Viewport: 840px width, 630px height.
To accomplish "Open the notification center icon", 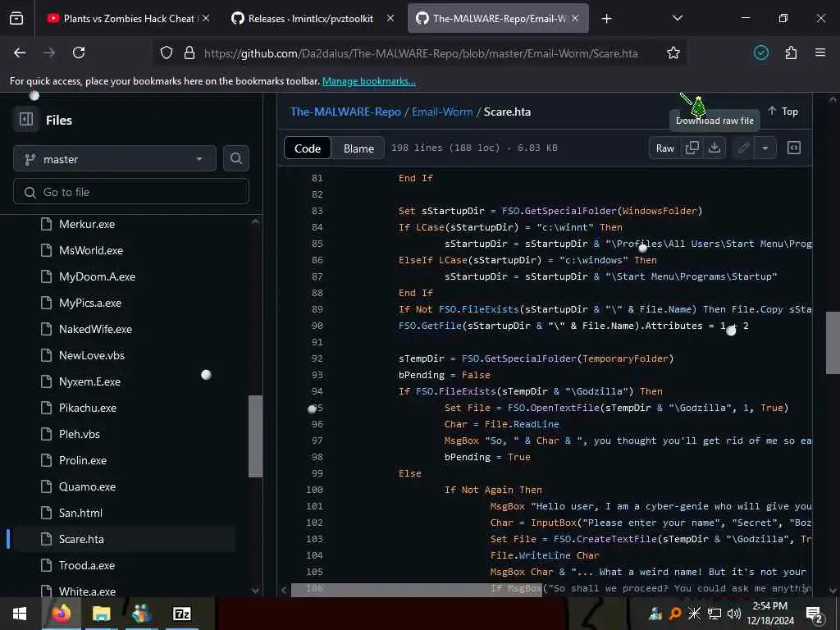I will point(815,614).
